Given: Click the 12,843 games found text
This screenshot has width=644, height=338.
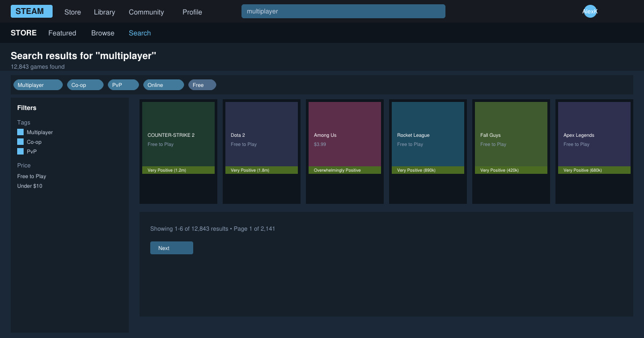Looking at the screenshot, I should point(38,67).
